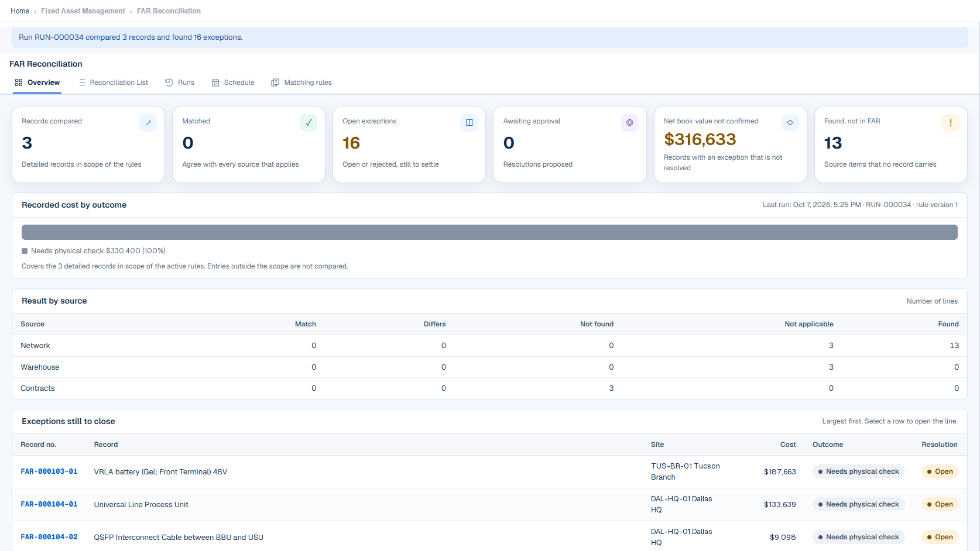Select the Matched summary card

pos(249,144)
